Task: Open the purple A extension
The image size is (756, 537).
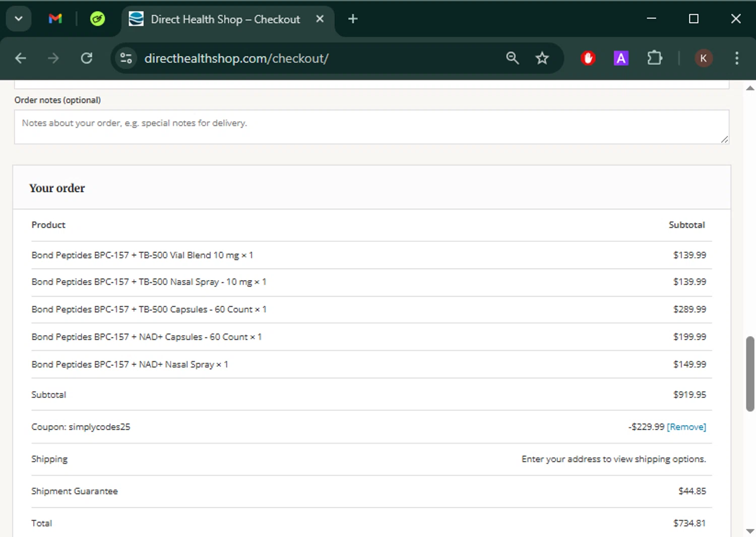Action: [x=621, y=58]
